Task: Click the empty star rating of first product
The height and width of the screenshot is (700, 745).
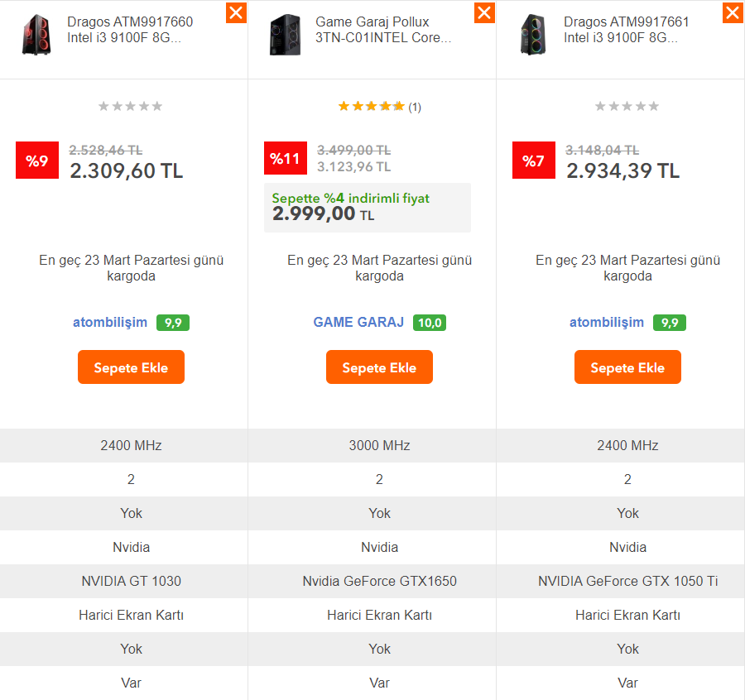Action: tap(130, 107)
